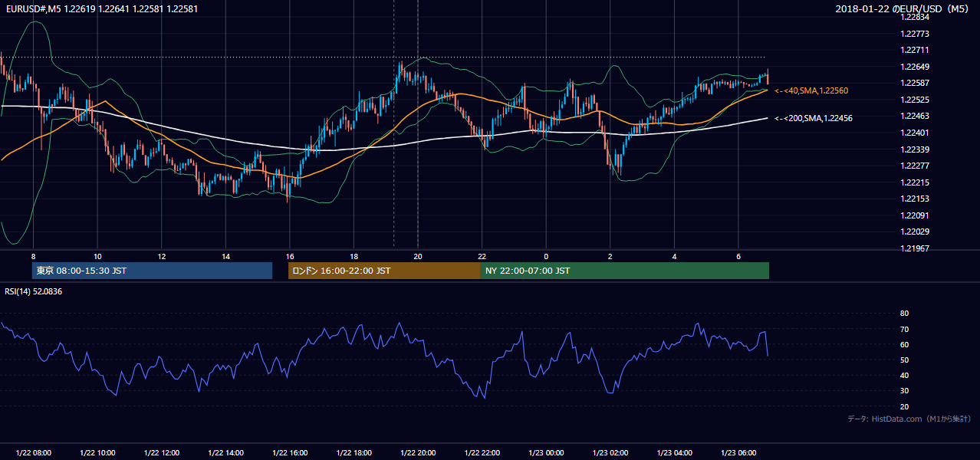Click the 1/22 22:00 time axis label

tap(482, 452)
